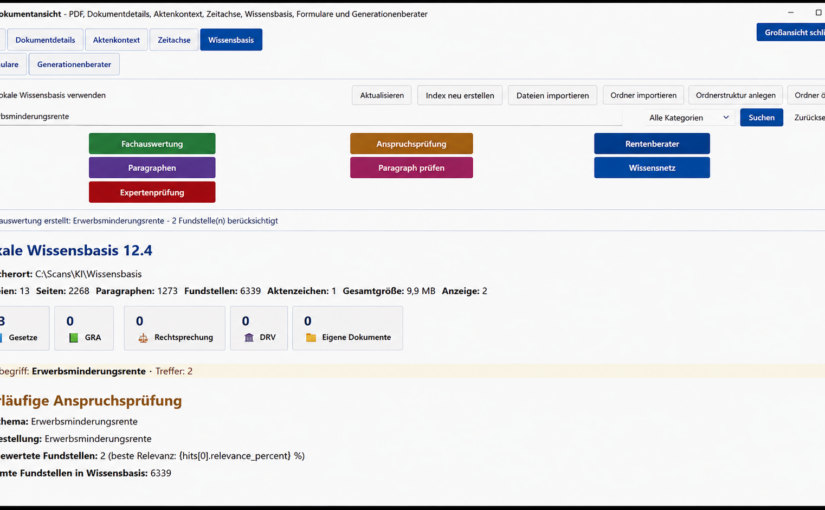Click the Eigene Dokumente folder icon
The image size is (825, 510).
(x=311, y=337)
